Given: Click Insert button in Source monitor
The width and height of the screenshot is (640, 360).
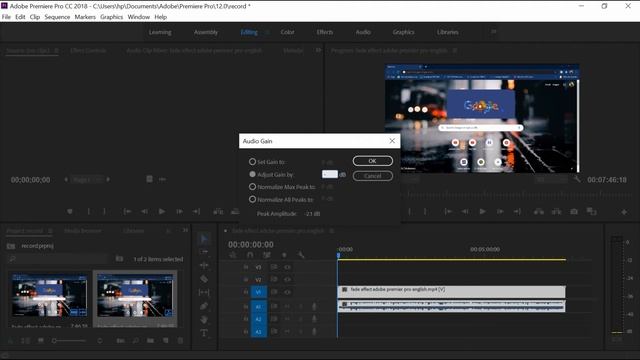Looking at the screenshot, I should [218, 211].
